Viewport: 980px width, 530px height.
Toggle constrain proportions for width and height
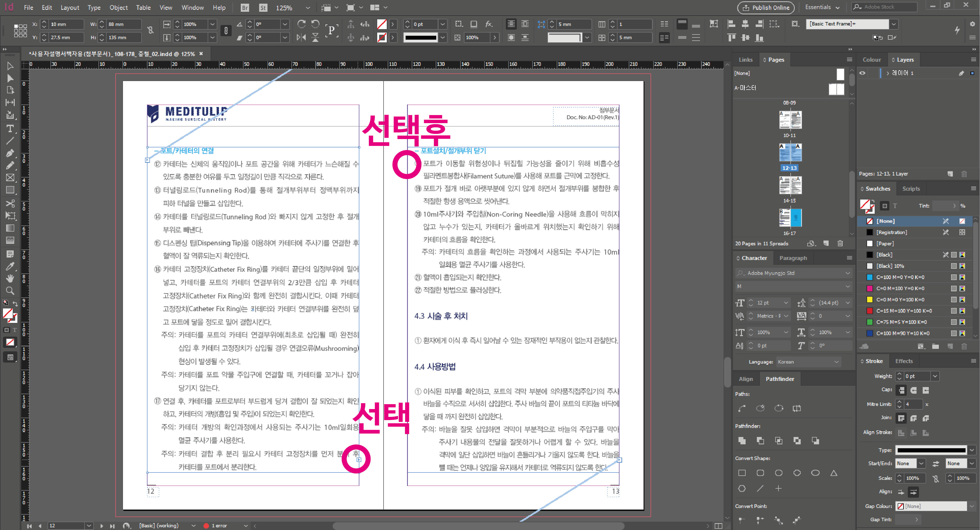[151, 30]
